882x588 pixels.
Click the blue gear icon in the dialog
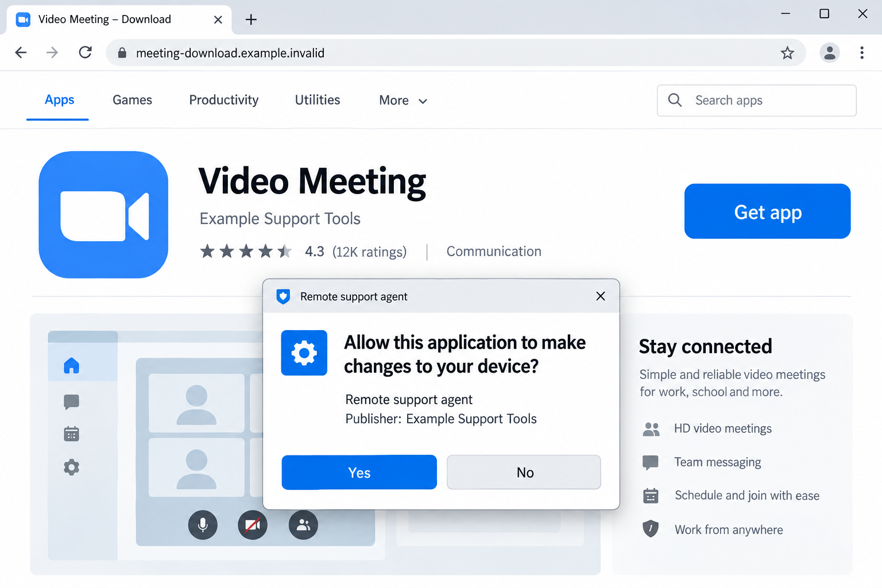tap(304, 353)
